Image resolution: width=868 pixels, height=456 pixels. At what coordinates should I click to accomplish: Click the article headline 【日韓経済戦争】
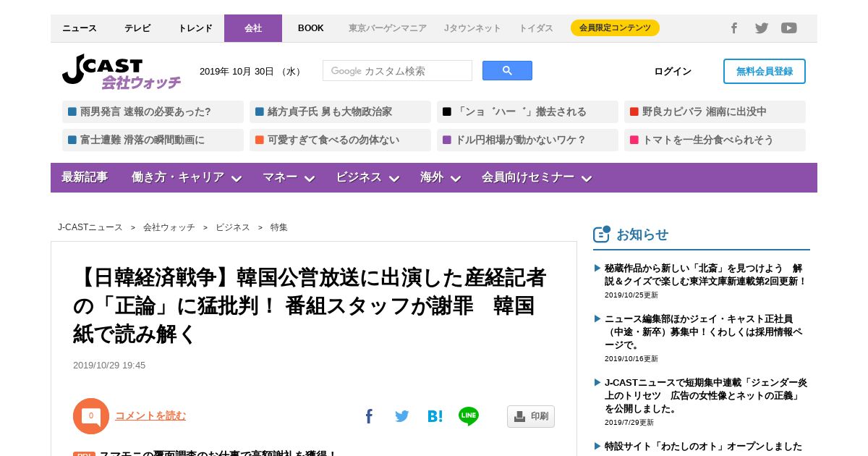tap(310, 305)
